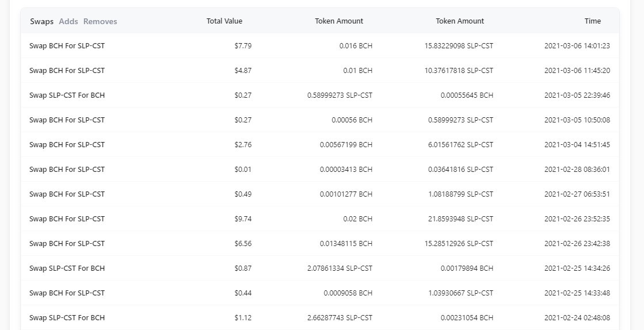Select the timestamp 2021-03-04 14:51:45
The width and height of the screenshot is (644, 330).
[577, 144]
